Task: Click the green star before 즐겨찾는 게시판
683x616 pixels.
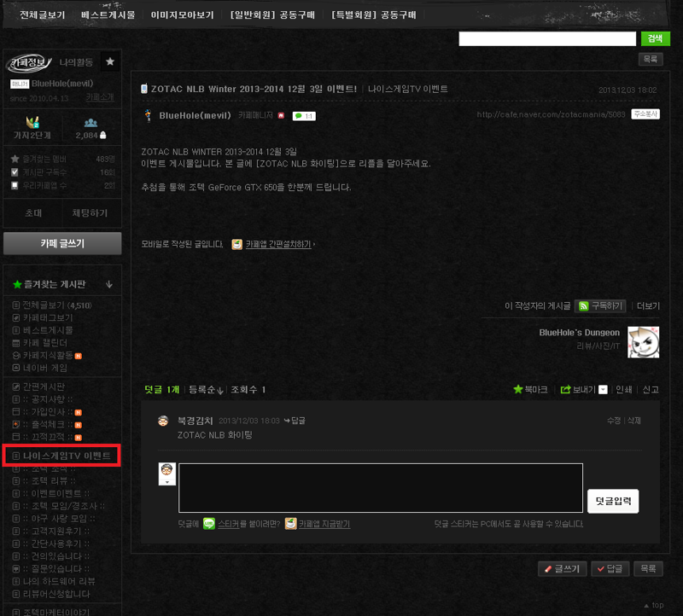Action: click(x=17, y=284)
